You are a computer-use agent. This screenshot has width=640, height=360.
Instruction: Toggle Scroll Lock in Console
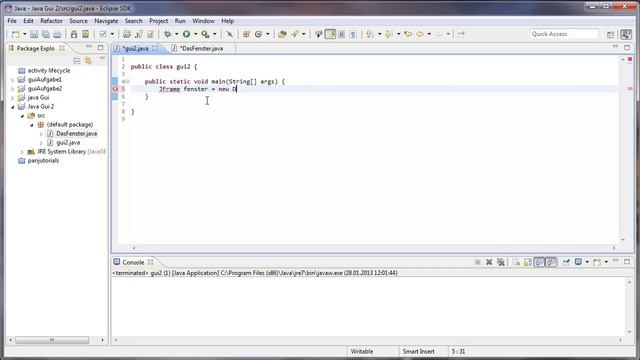point(528,262)
